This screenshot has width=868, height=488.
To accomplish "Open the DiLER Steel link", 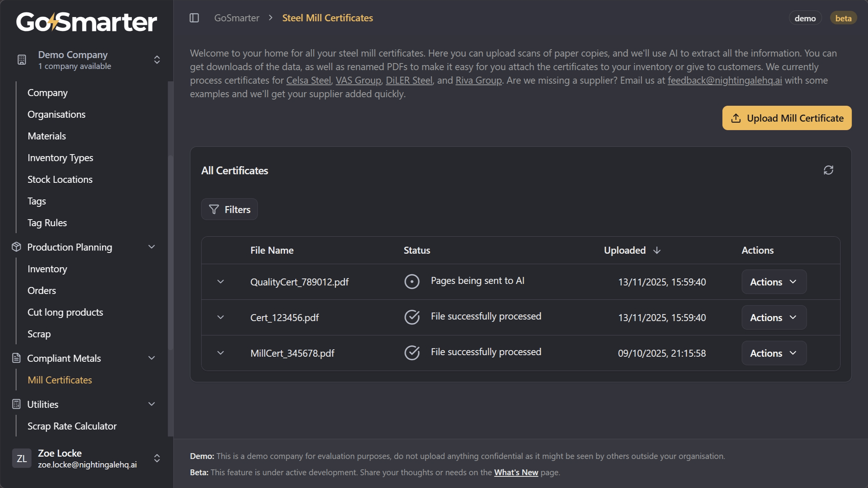I will tap(409, 80).
